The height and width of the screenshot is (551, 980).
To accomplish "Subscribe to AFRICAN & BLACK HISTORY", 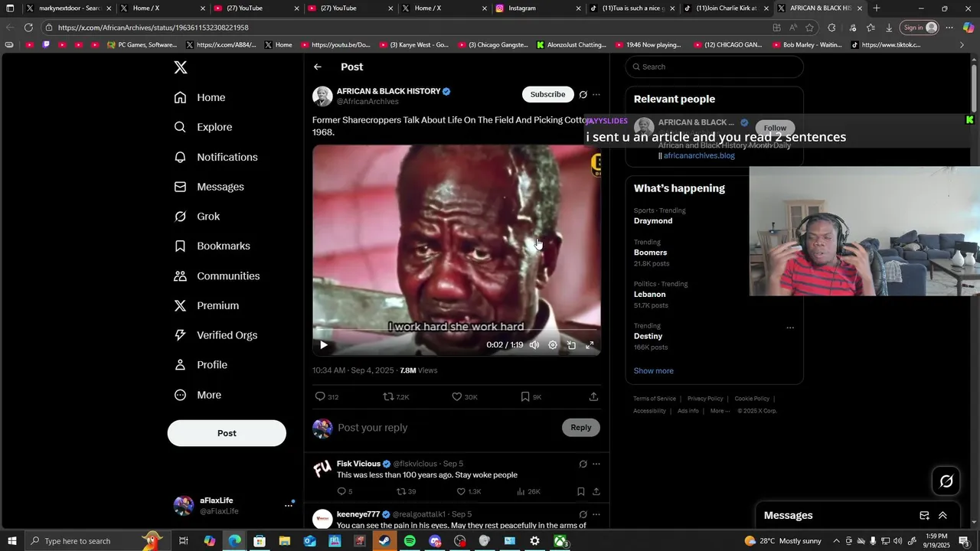I will (548, 94).
